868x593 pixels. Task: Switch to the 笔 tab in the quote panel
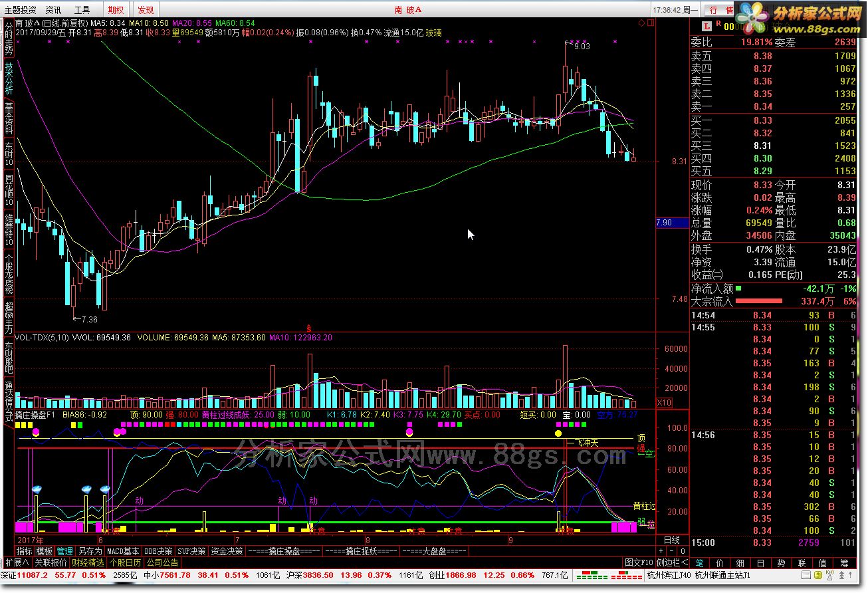[699, 563]
